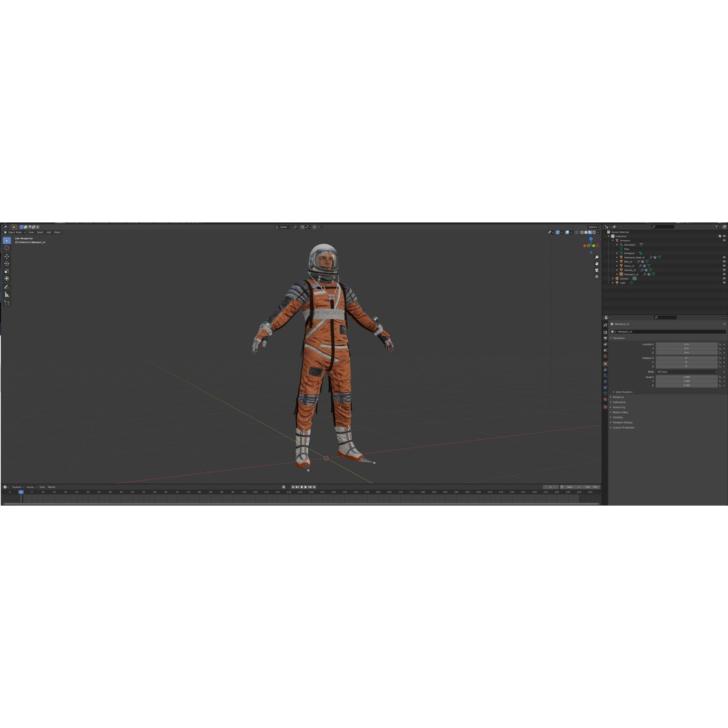
Task: Open the Tool properties tab
Action: pyautogui.click(x=605, y=324)
